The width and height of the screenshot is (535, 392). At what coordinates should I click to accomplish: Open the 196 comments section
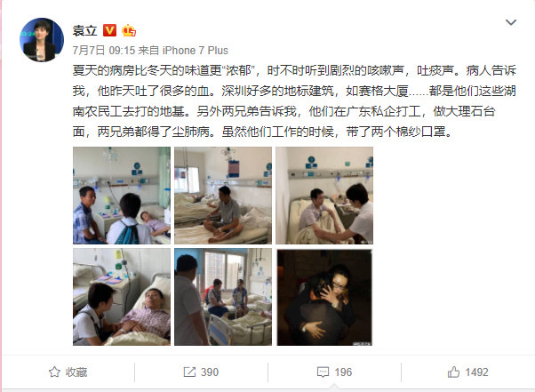pos(334,372)
